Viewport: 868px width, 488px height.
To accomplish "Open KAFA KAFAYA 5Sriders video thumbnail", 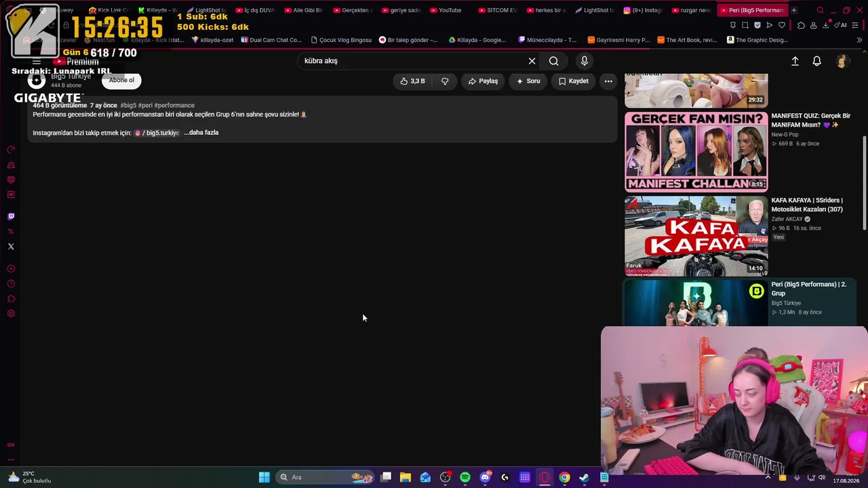I will click(696, 236).
